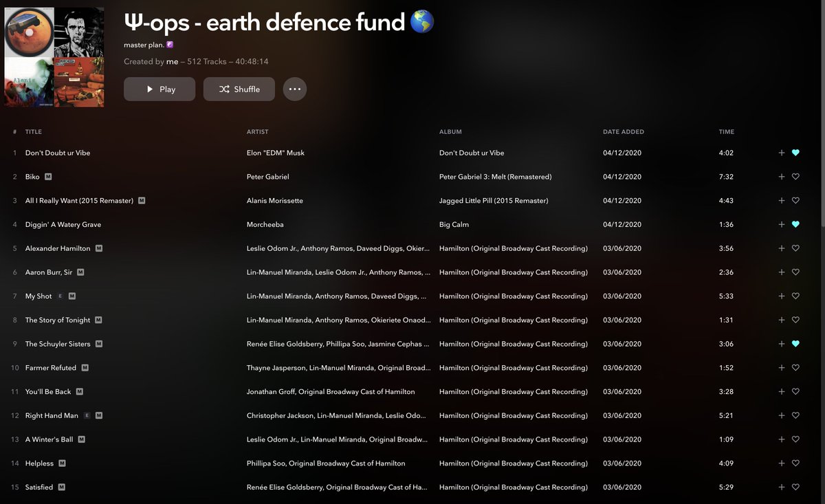This screenshot has height=504, width=825.
Task: Click duration 7:32 on Biko row
Action: click(726, 177)
